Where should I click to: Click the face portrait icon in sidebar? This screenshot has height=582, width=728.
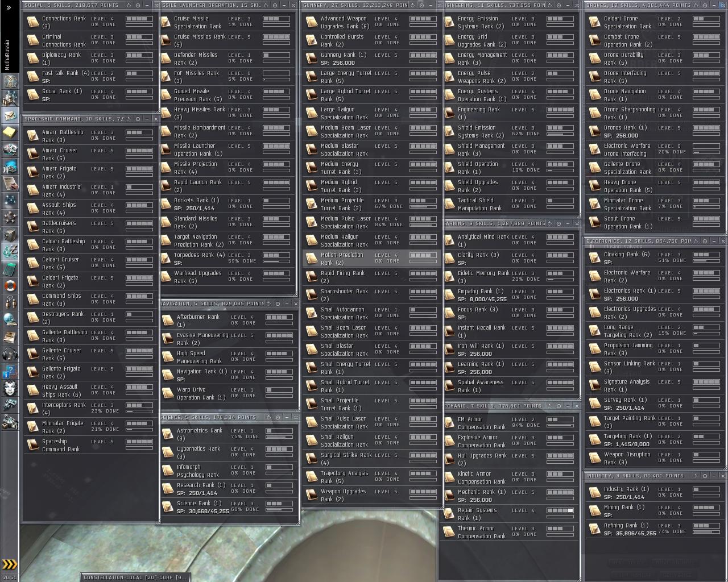pos(10,389)
